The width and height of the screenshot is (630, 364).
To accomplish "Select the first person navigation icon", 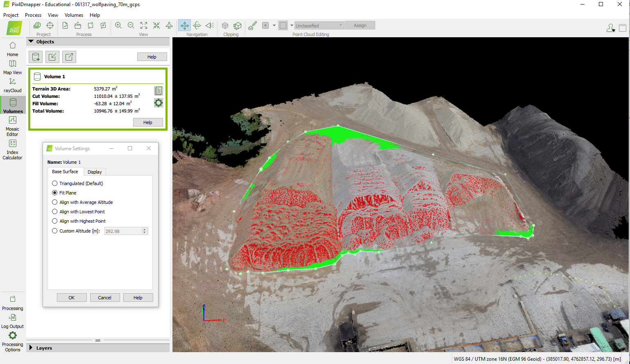I will 210,25.
